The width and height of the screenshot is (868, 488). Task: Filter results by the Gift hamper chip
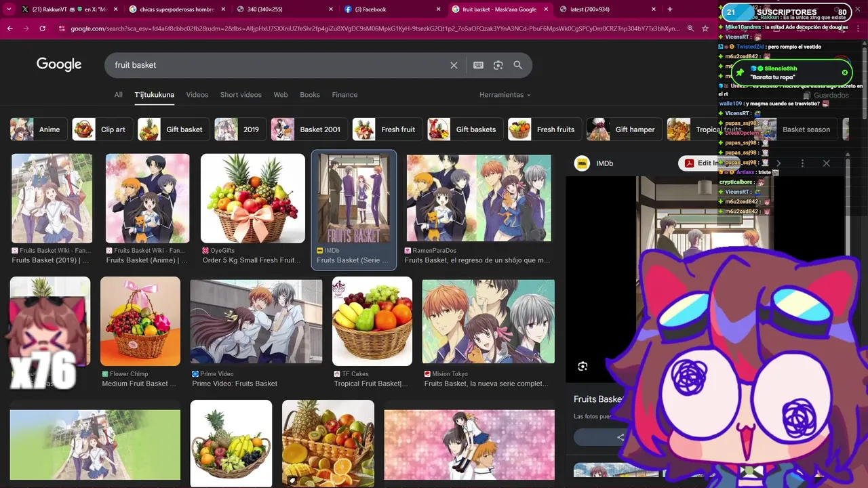click(624, 129)
